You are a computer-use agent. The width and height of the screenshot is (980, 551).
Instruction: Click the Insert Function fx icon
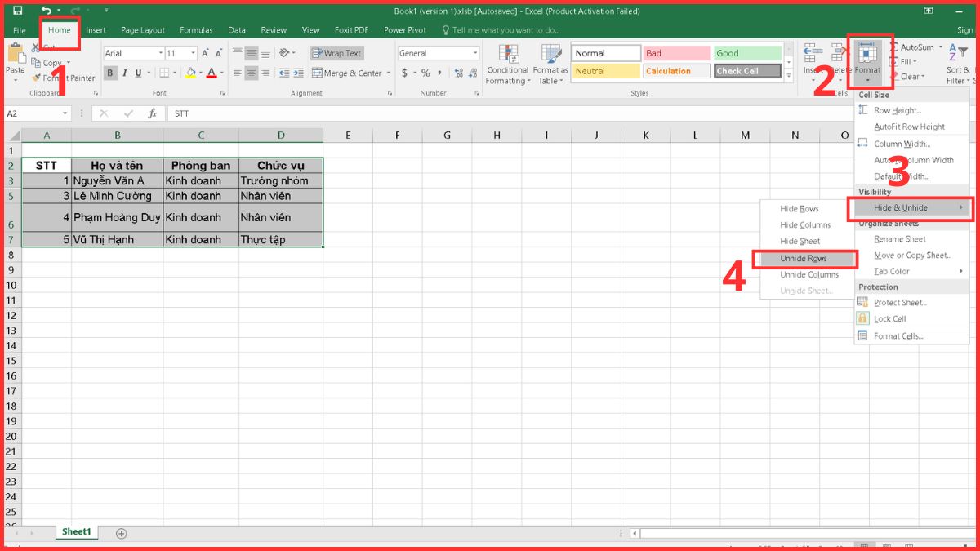point(152,113)
